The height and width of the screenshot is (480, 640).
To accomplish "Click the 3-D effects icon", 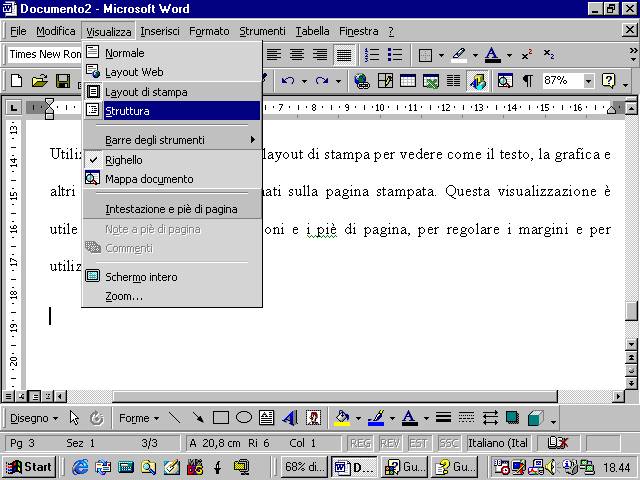I will [536, 418].
